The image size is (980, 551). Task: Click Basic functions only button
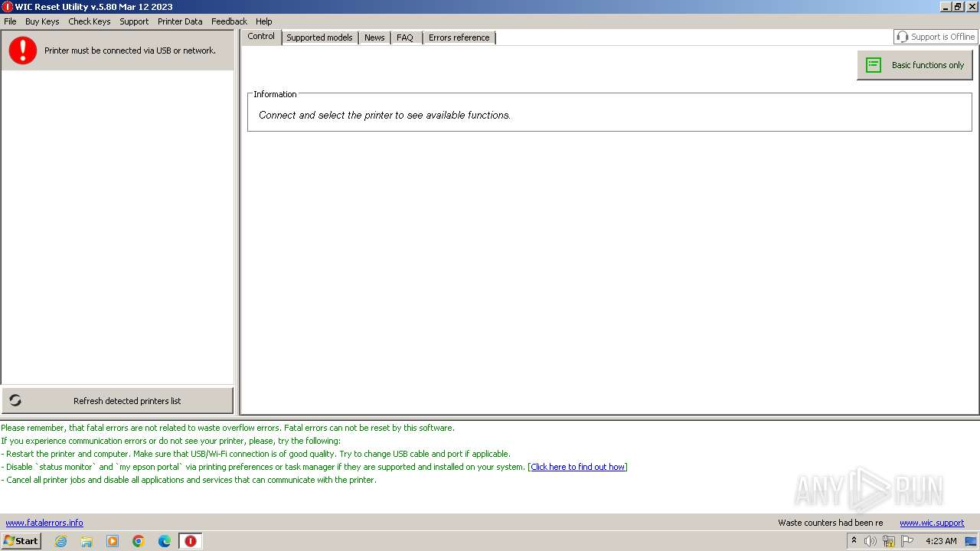(x=915, y=65)
